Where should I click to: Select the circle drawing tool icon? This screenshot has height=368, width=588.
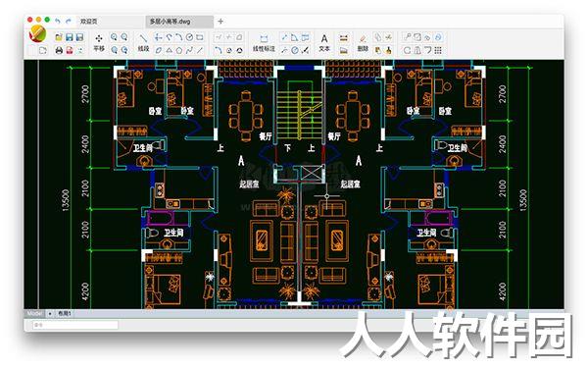(190, 37)
